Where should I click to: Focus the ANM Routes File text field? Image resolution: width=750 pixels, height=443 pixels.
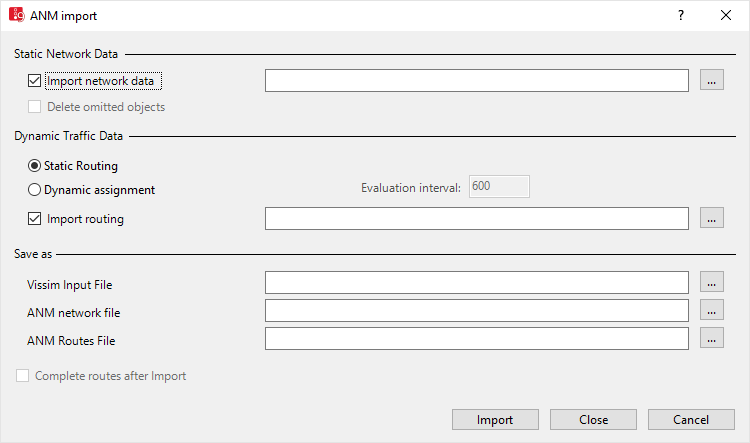[476, 340]
